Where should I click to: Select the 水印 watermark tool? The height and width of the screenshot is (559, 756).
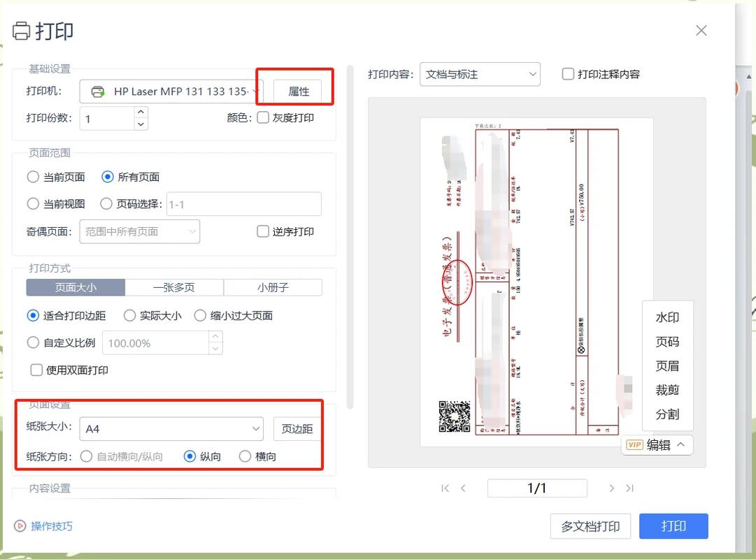pyautogui.click(x=666, y=317)
